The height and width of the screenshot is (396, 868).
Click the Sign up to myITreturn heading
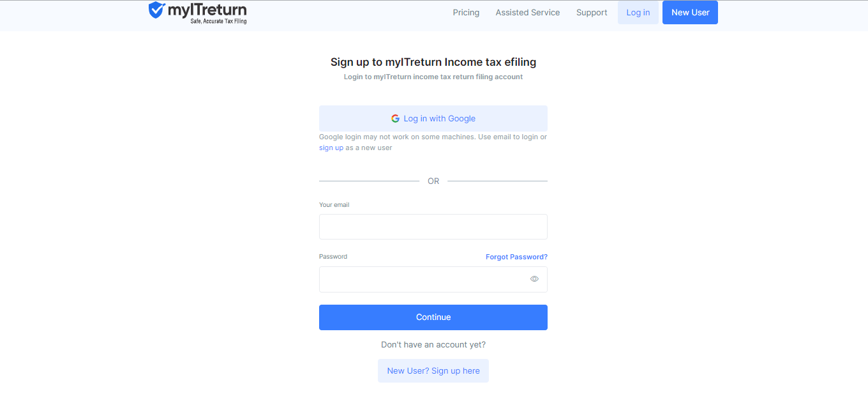coord(433,62)
